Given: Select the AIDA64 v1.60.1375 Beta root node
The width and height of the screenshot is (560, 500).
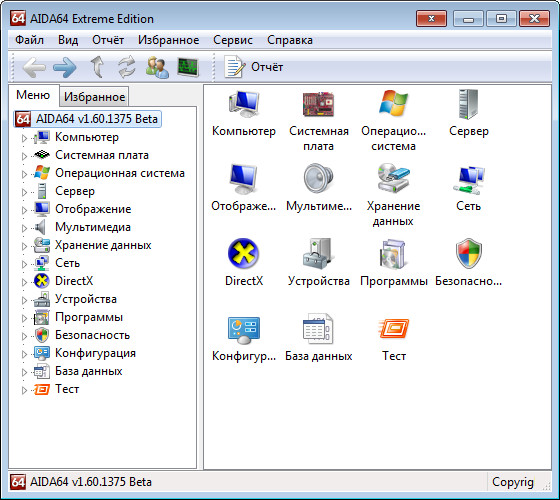Looking at the screenshot, I should pyautogui.click(x=88, y=119).
